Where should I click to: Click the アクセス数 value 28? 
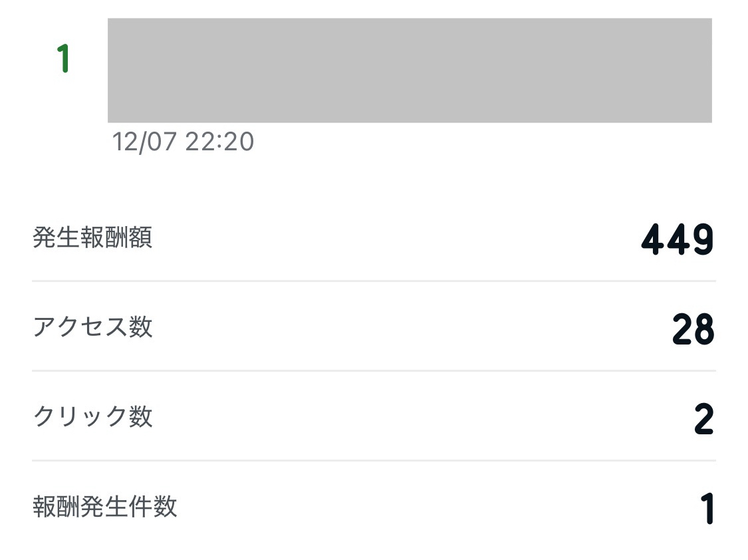pos(693,330)
